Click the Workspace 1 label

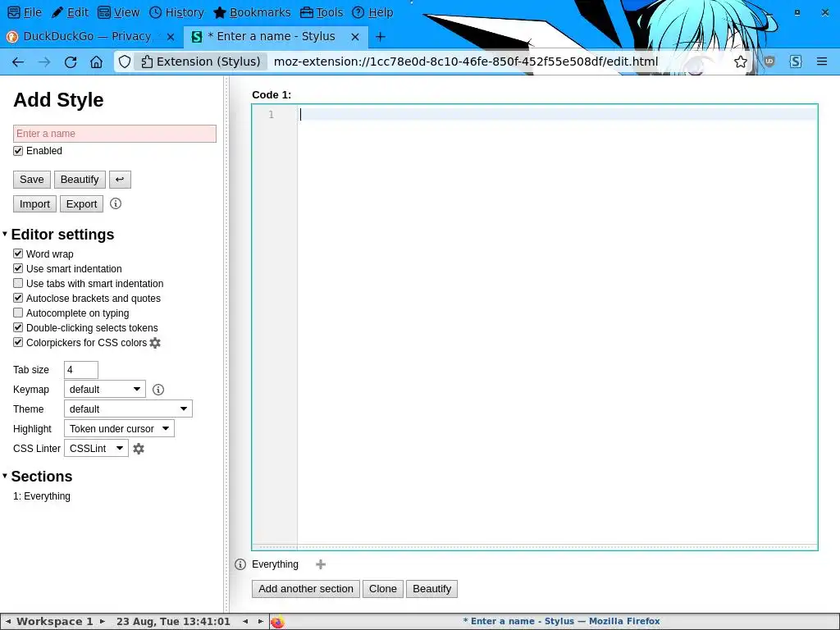tap(55, 622)
